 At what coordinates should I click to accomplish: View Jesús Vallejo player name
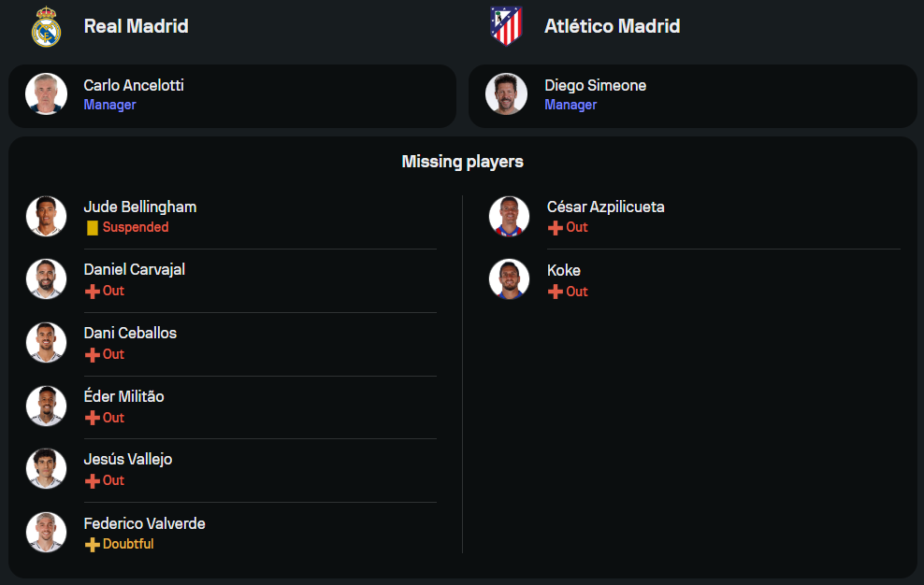pyautogui.click(x=127, y=459)
